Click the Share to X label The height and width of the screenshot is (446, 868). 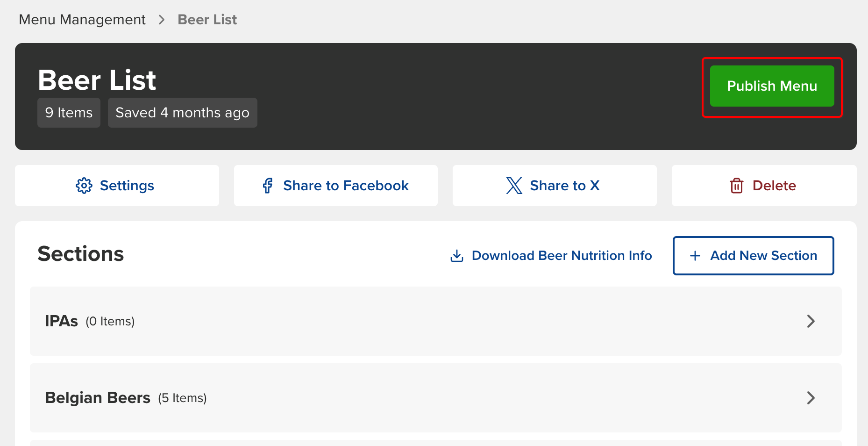point(564,186)
